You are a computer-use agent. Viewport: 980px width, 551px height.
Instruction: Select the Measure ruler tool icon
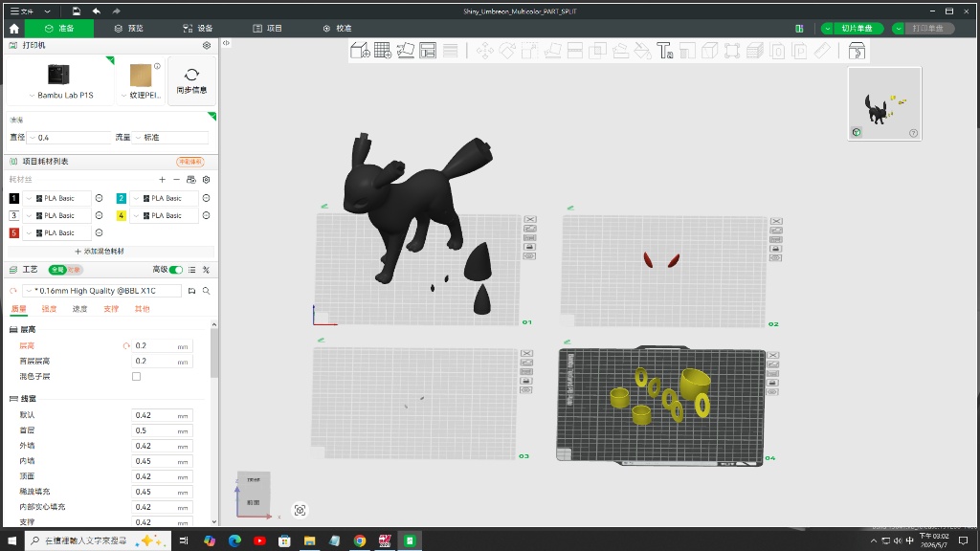822,51
